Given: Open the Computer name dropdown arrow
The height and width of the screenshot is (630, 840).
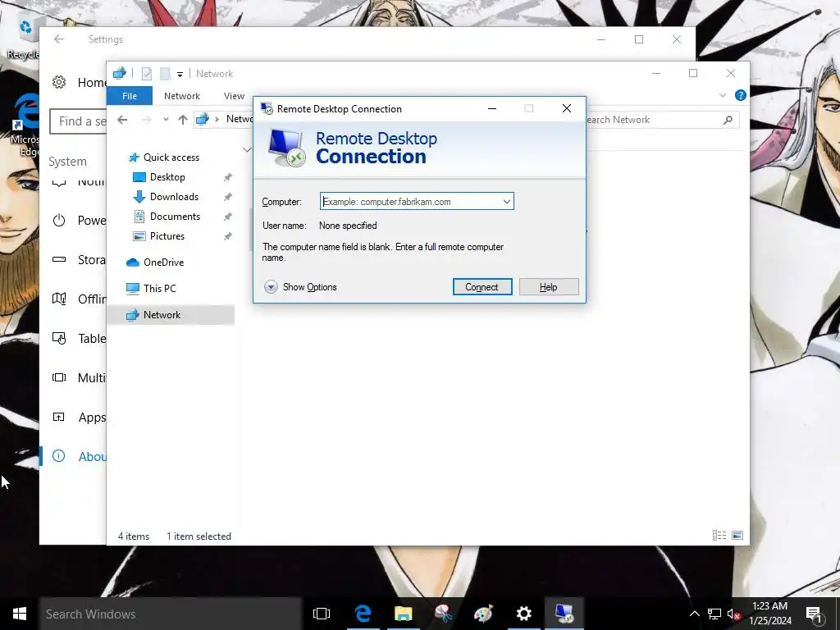Looking at the screenshot, I should (506, 202).
